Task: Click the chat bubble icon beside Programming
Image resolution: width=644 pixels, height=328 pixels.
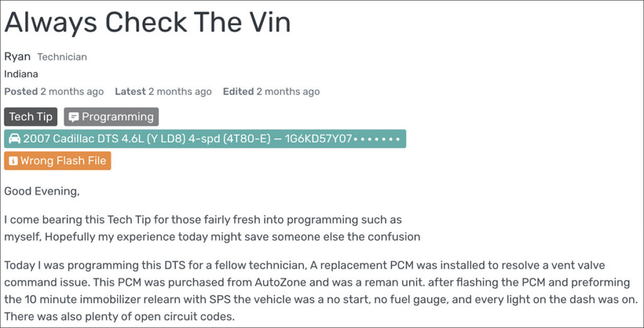Action: pos(74,117)
